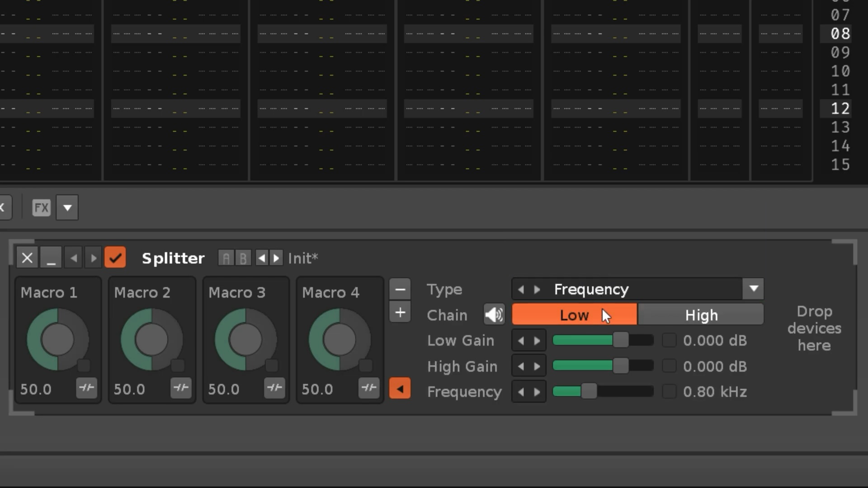Toggle the Splitter enabled checkbox

pos(115,258)
